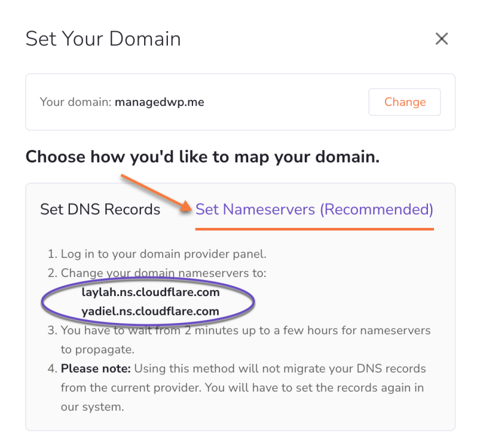Click step 2 "Change your domain nameservers to"
The image size is (480, 448).
point(163,273)
